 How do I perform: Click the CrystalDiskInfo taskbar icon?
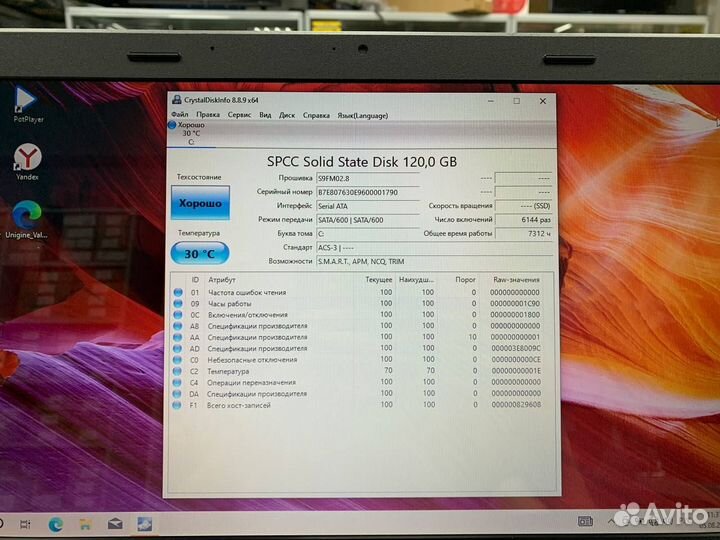coord(144,523)
